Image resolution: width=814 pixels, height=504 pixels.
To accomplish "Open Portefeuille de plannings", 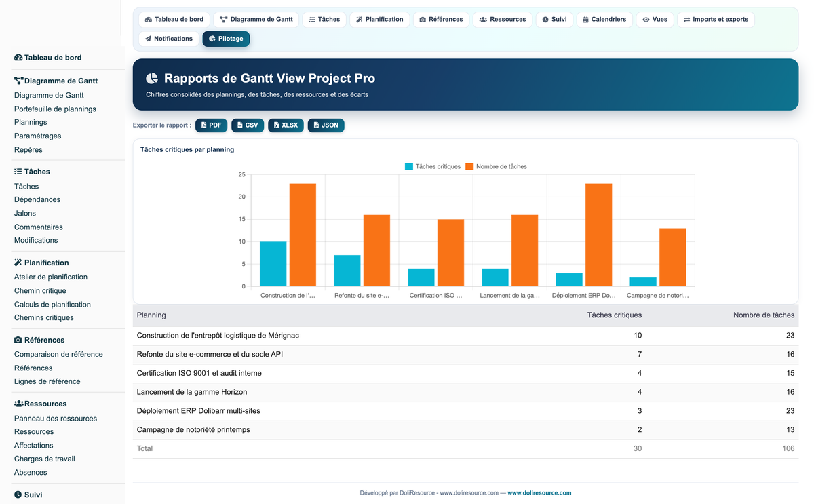I will 55,109.
